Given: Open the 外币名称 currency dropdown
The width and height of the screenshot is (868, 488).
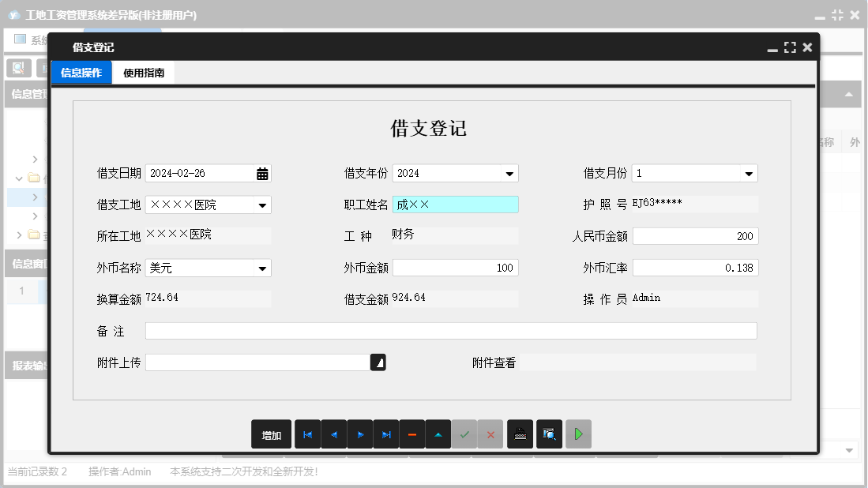Looking at the screenshot, I should click(x=263, y=268).
